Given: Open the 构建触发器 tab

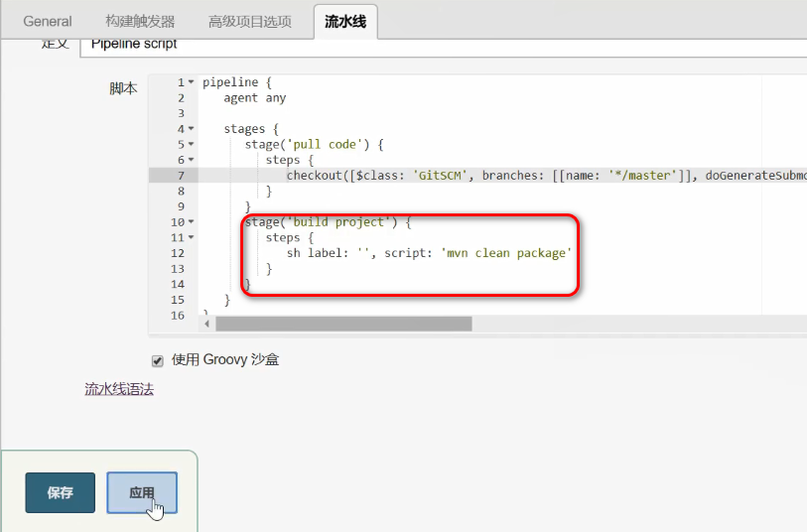Looking at the screenshot, I should [140, 21].
